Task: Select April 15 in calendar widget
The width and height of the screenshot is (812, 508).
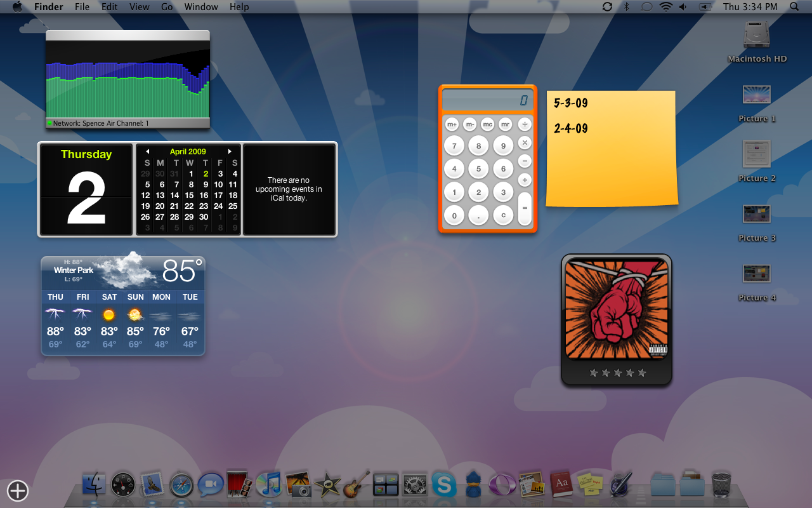Action: point(189,196)
